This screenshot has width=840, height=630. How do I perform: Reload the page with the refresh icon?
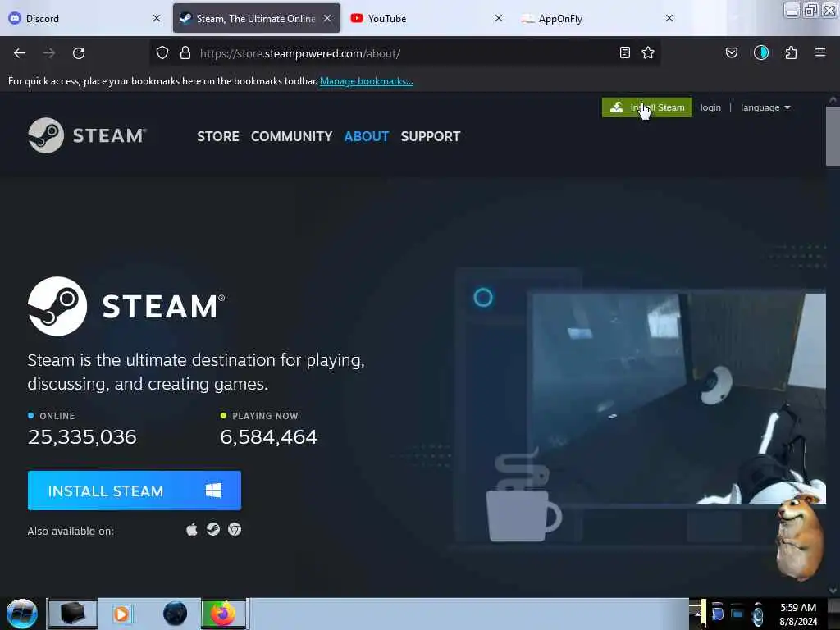click(x=79, y=53)
